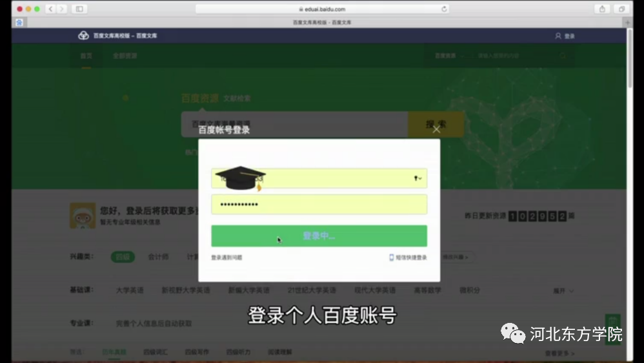Select the 四级听力 filter tab
This screenshot has height=363, width=644.
click(238, 352)
